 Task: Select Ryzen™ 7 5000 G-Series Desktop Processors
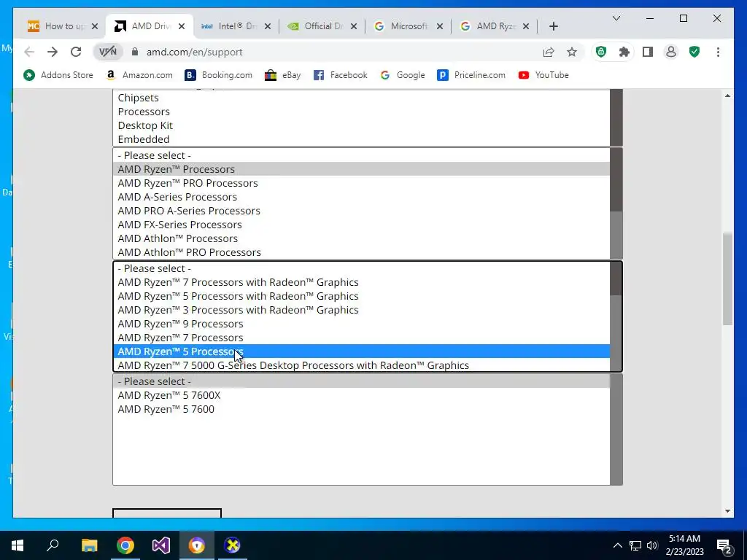361,365
